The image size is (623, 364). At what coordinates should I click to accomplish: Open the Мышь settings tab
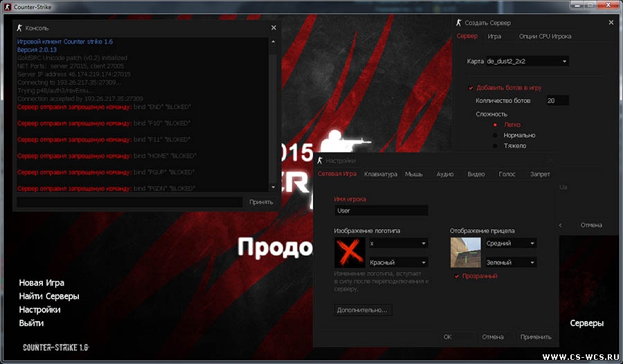414,174
